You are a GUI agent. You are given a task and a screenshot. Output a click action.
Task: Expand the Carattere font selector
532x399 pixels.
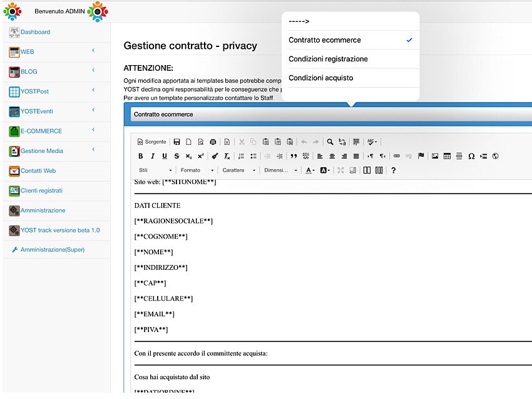pyautogui.click(x=238, y=170)
